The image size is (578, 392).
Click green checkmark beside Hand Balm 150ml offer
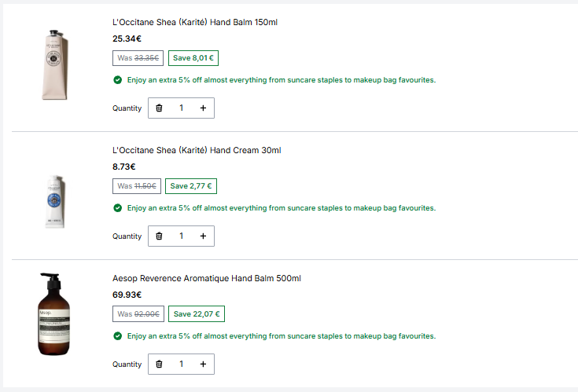pos(118,80)
